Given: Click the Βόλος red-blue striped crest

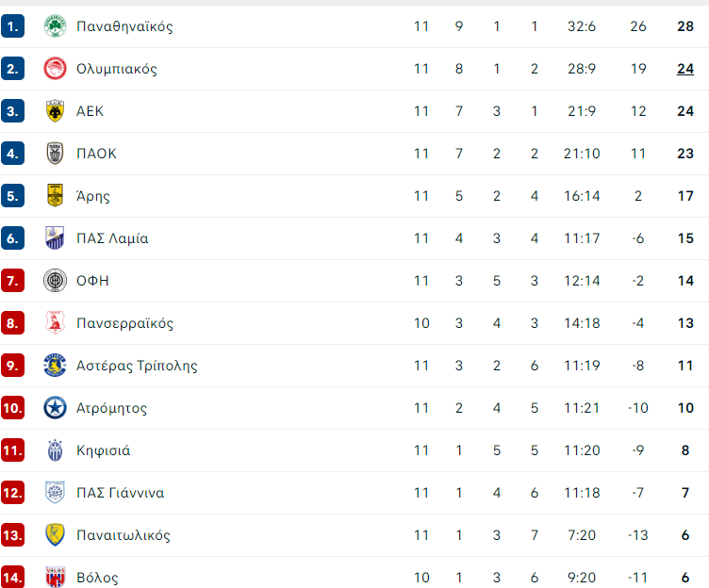Looking at the screenshot, I should coord(56,577).
